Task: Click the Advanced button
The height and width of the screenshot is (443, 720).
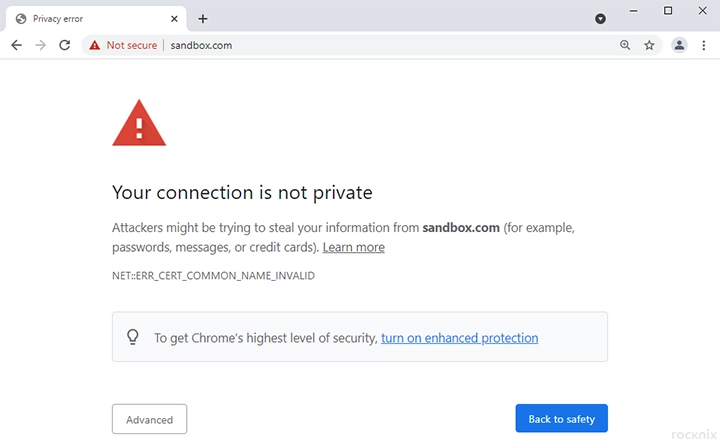Action: [x=149, y=419]
